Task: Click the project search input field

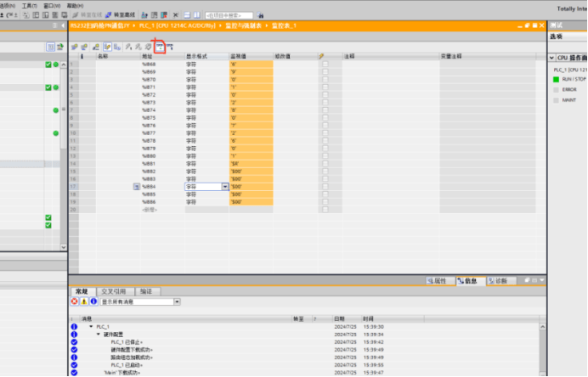Action: pyautogui.click(x=229, y=15)
